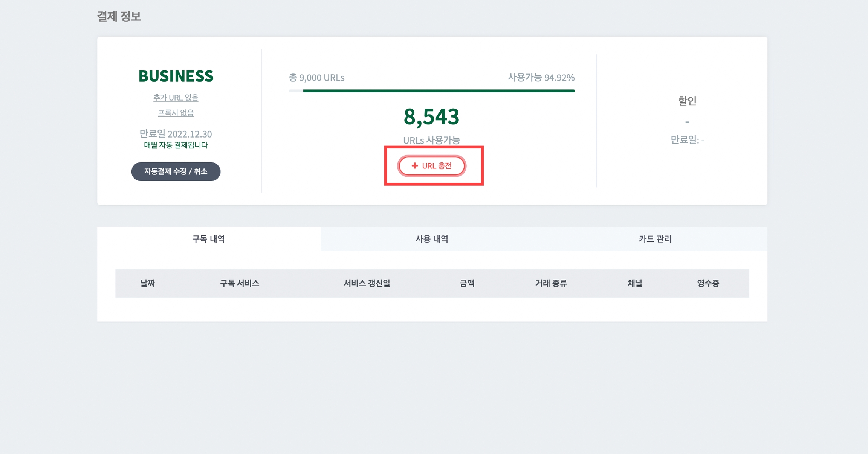Click the 사용가능 94.92% label

pyautogui.click(x=541, y=78)
